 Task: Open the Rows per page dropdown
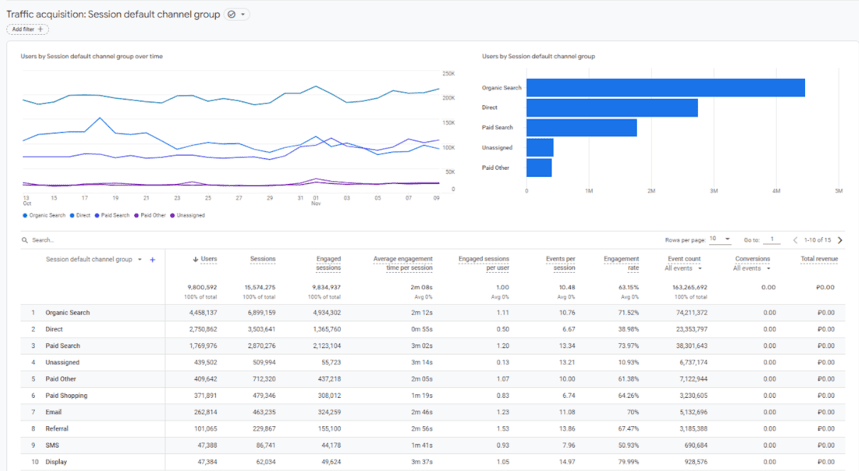pyautogui.click(x=720, y=240)
